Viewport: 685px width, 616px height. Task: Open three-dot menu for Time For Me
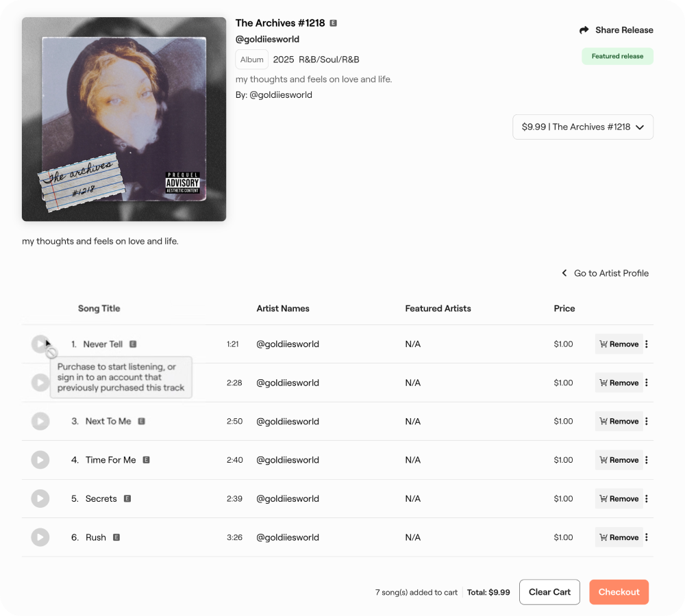(x=647, y=460)
